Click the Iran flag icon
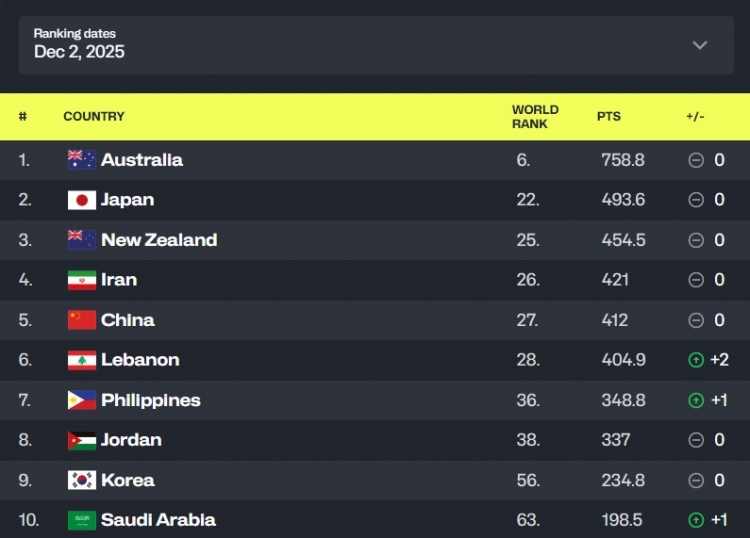 [82, 280]
